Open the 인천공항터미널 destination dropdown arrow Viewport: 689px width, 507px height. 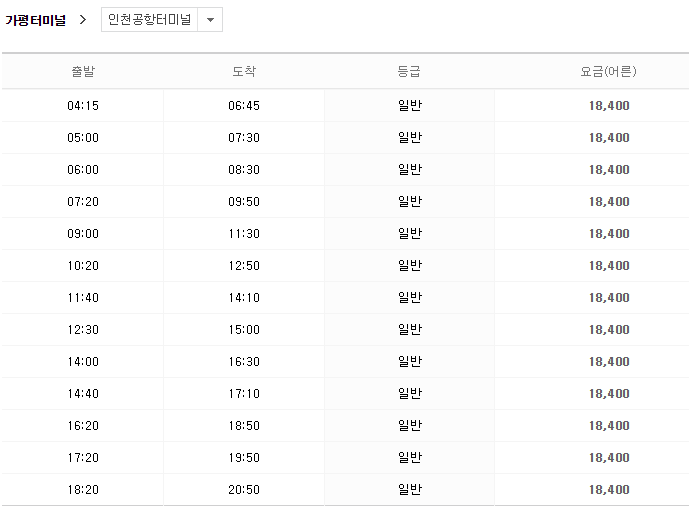[x=210, y=20]
